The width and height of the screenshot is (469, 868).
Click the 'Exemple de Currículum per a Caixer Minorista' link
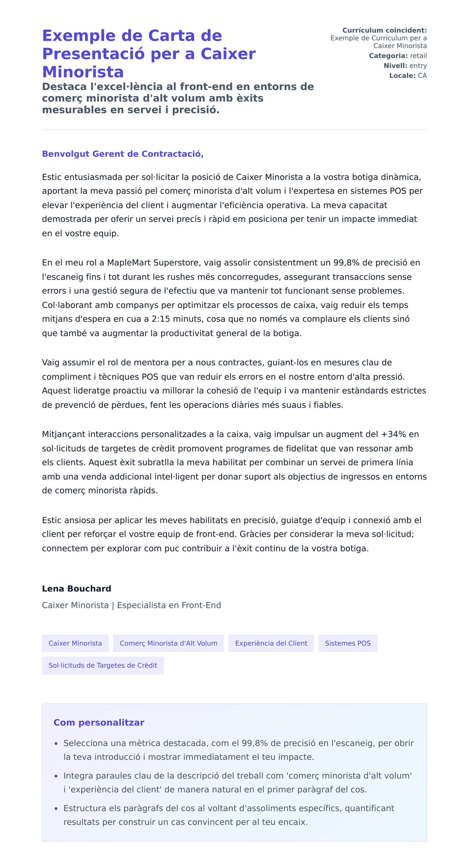pyautogui.click(x=378, y=42)
